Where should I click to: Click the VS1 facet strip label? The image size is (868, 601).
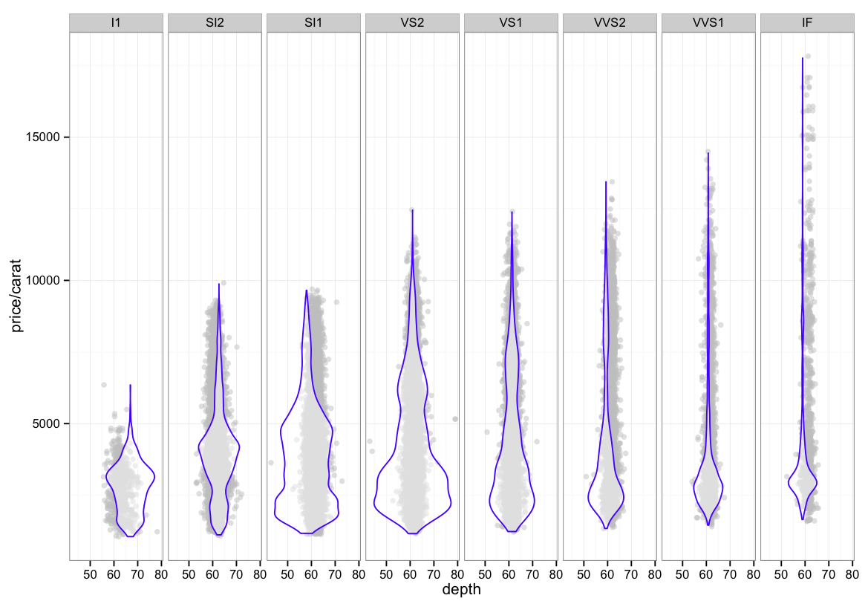coord(511,23)
